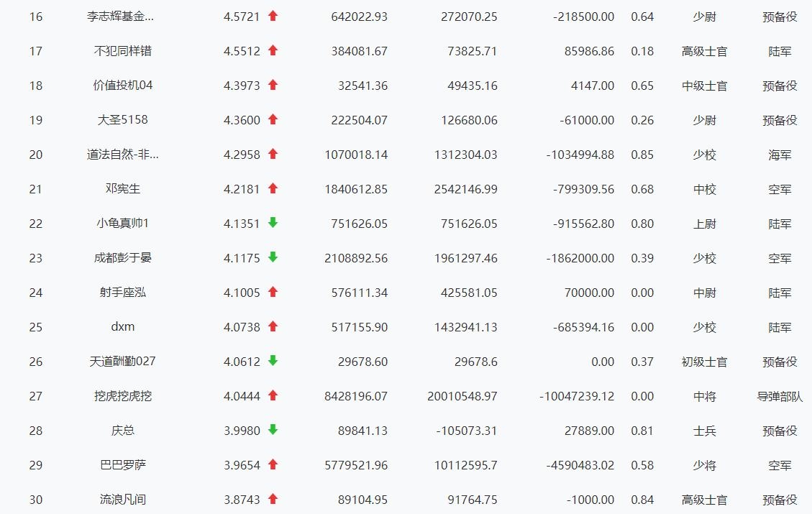Click red up arrow beside dxm score 4.0738
812x514 pixels.
point(273,326)
